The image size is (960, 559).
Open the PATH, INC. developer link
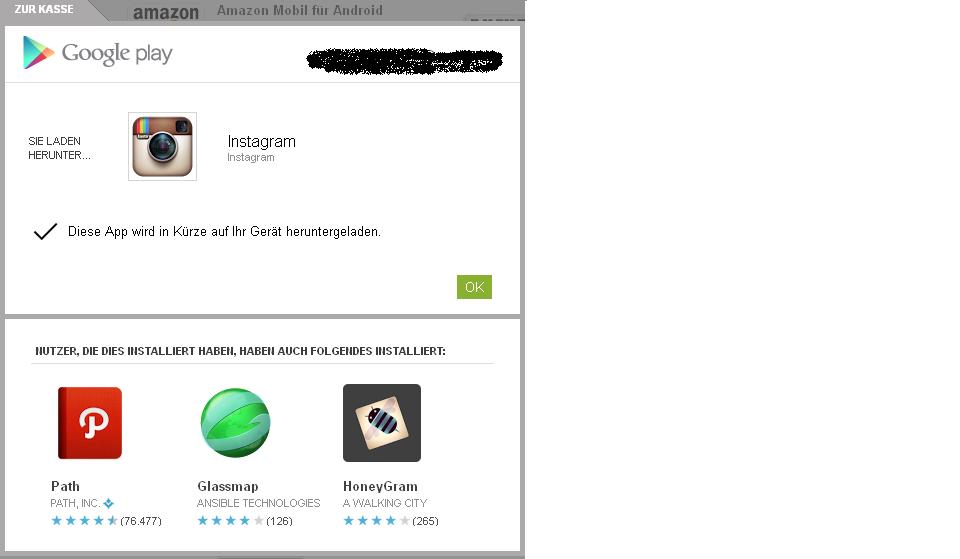[75, 503]
